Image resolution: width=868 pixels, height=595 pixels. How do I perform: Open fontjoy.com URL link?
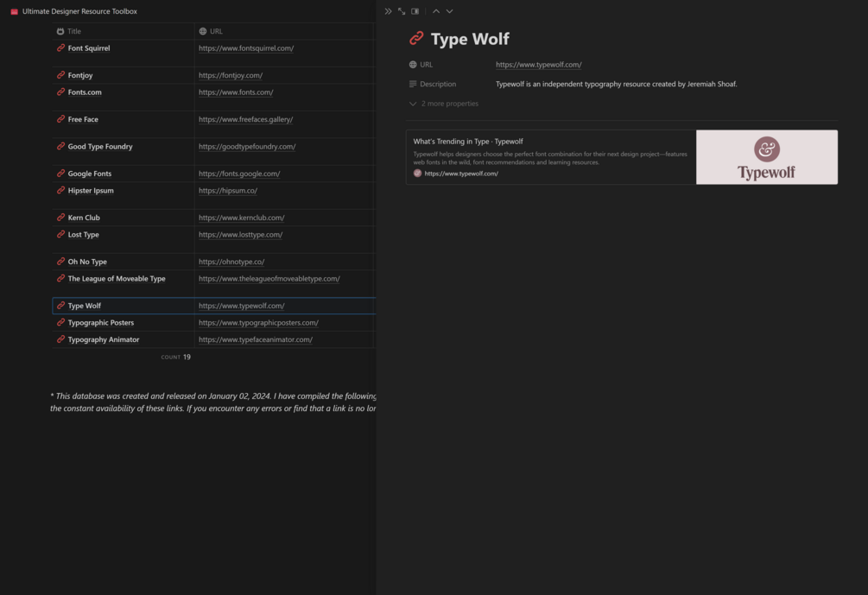tap(231, 75)
